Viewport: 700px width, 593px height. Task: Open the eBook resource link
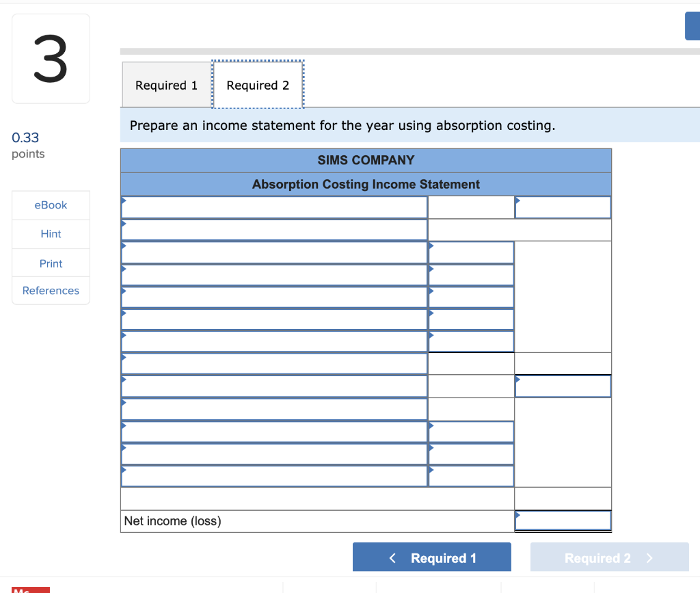(x=51, y=205)
